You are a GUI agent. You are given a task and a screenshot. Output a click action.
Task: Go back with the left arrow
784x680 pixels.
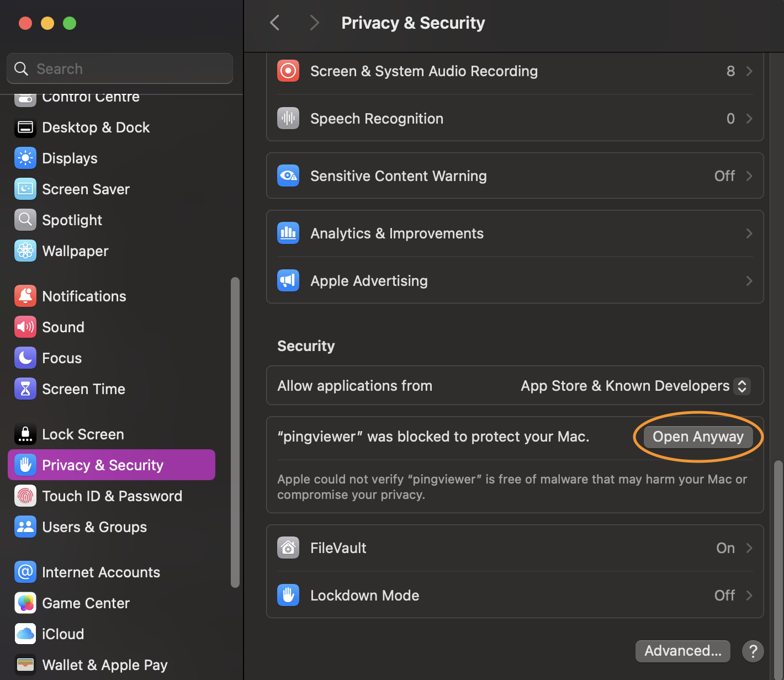[x=275, y=23]
